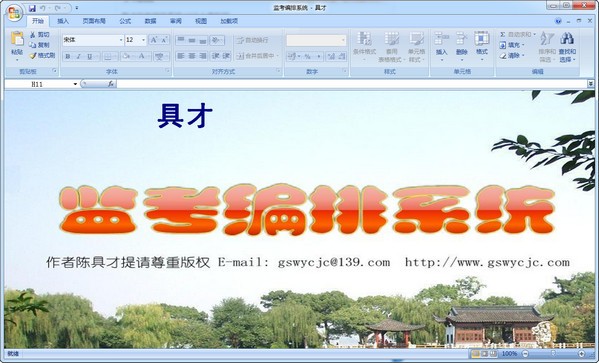Click the Fill (填充) icon
Image resolution: width=599 pixels, height=363 pixels.
503,45
